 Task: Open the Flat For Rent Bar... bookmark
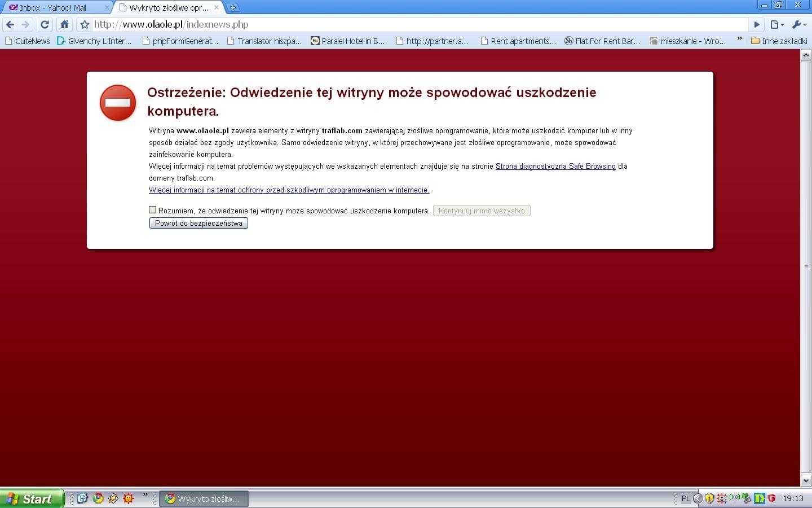pyautogui.click(x=602, y=41)
